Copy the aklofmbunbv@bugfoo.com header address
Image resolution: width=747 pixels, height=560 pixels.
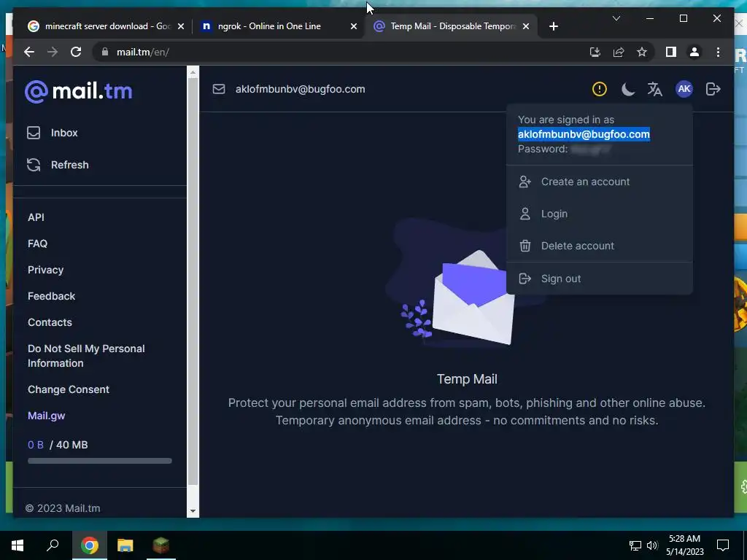[x=300, y=89]
